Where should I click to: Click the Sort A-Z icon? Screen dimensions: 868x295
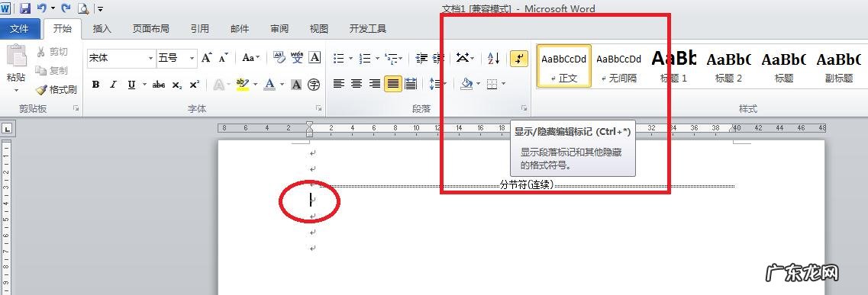[493, 57]
